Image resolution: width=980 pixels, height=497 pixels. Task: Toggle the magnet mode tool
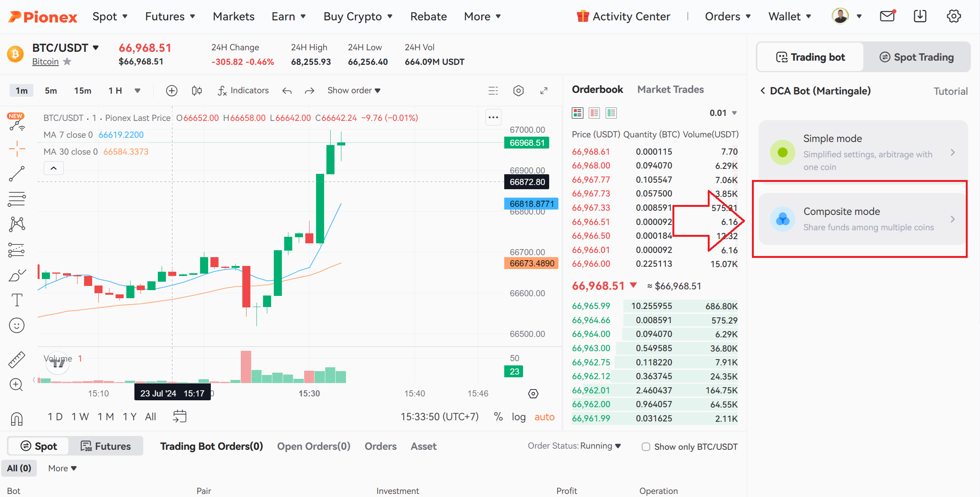[17, 419]
